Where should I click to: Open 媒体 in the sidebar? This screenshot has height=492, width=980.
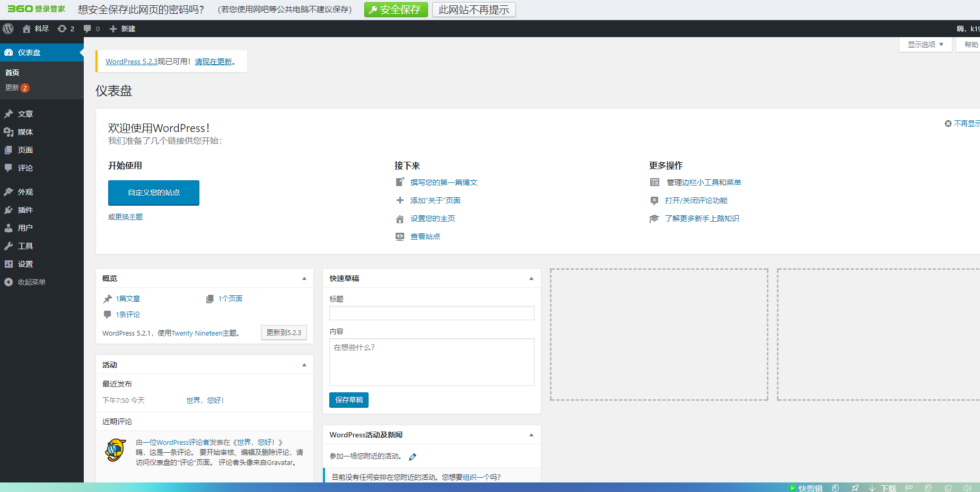42,132
